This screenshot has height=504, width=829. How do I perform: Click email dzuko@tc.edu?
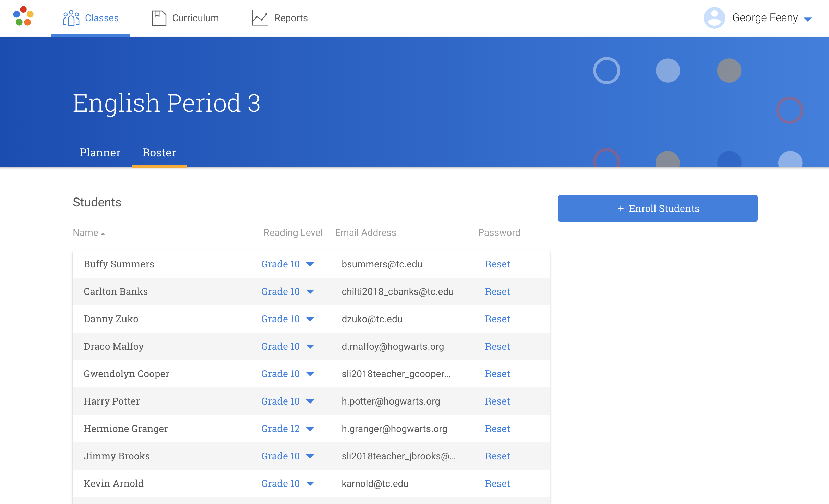click(372, 319)
